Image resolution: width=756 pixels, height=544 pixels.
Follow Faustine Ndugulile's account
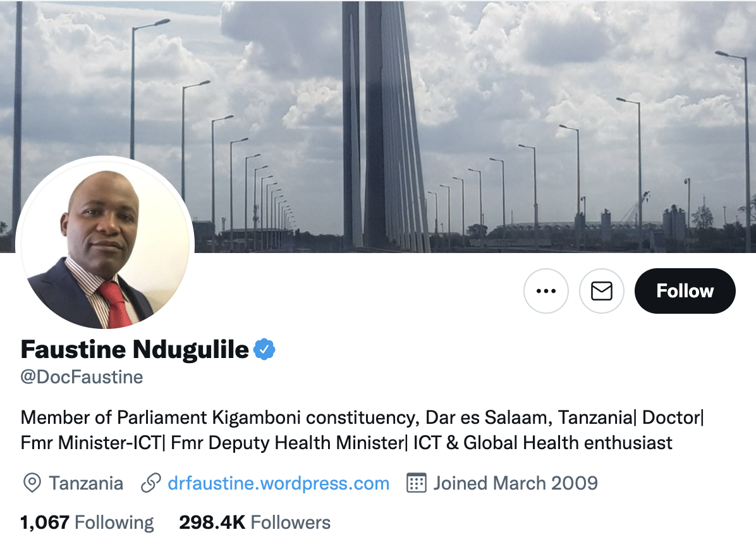click(685, 291)
